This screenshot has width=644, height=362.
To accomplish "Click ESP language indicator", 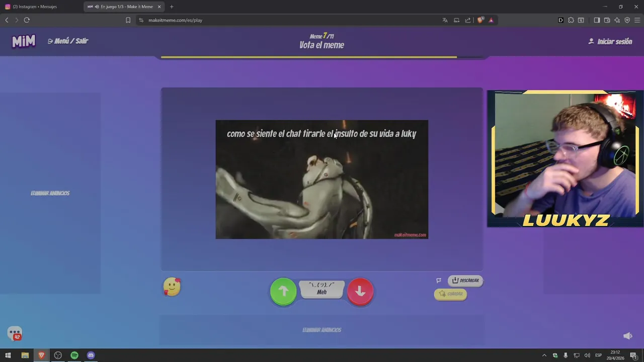I will pyautogui.click(x=599, y=355).
